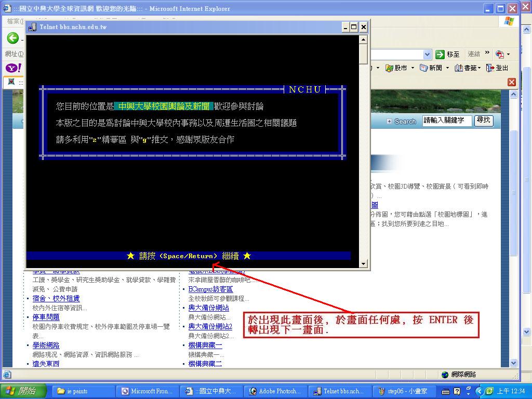Click the green tray icon beside clock

coord(489,392)
